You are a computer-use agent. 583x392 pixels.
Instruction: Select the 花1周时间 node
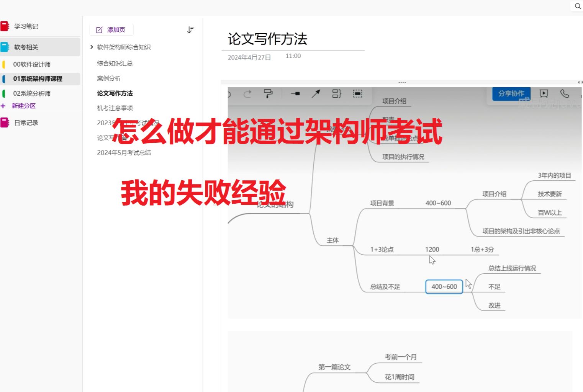tap(400, 377)
